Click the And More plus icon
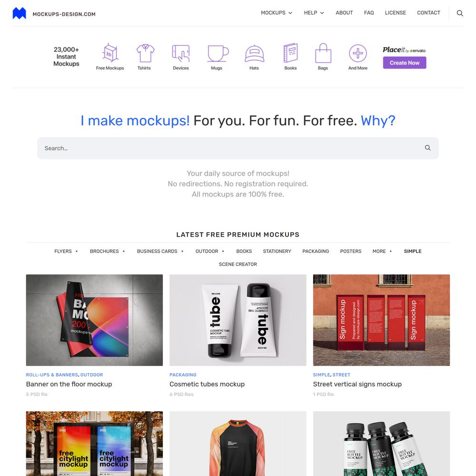 [357, 53]
